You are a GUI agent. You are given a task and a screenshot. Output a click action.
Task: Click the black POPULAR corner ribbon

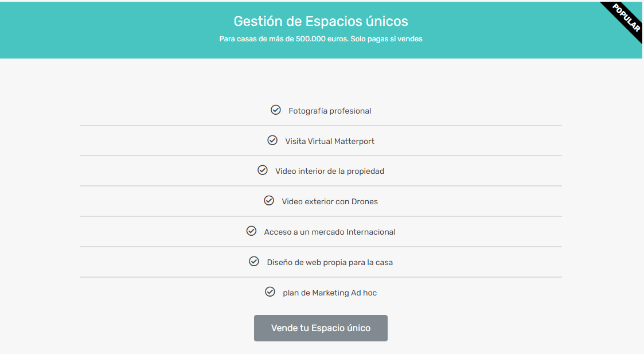pyautogui.click(x=626, y=18)
